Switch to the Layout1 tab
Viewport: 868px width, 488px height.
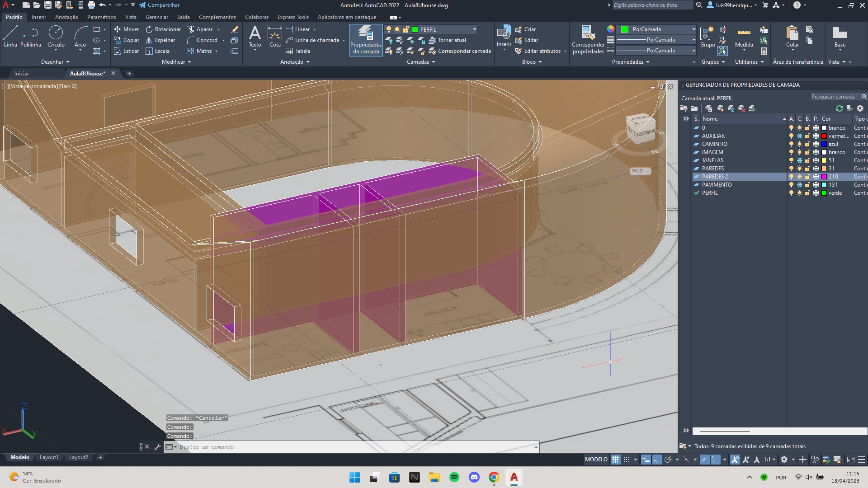pyautogui.click(x=49, y=457)
